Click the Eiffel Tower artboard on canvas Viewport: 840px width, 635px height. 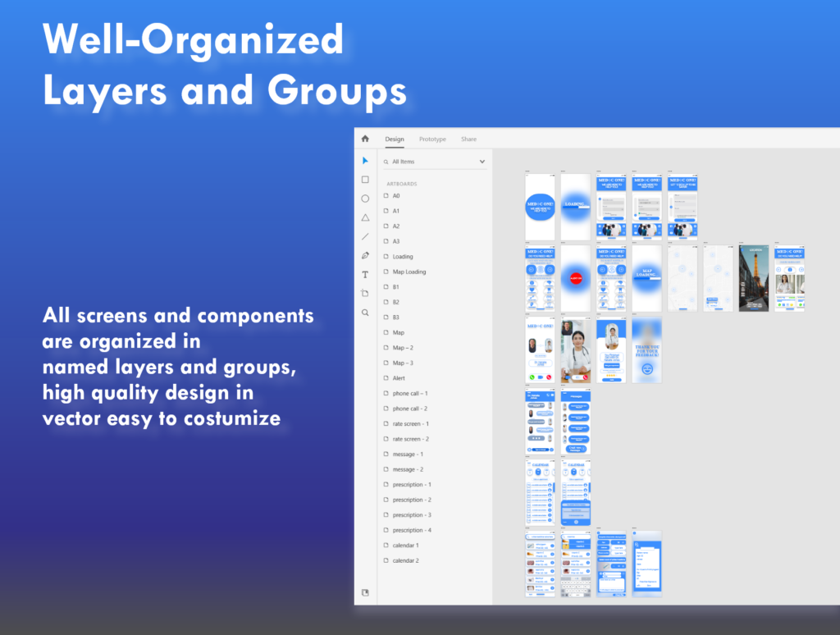click(754, 278)
